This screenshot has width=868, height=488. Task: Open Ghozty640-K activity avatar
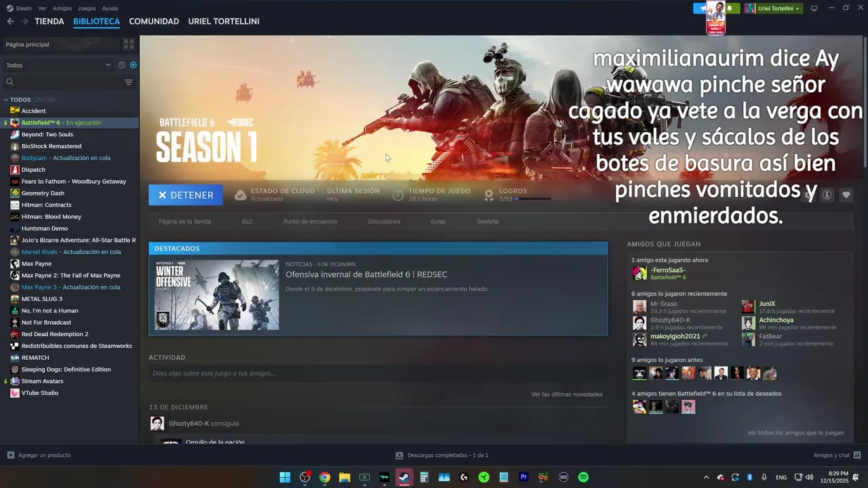pos(157,424)
